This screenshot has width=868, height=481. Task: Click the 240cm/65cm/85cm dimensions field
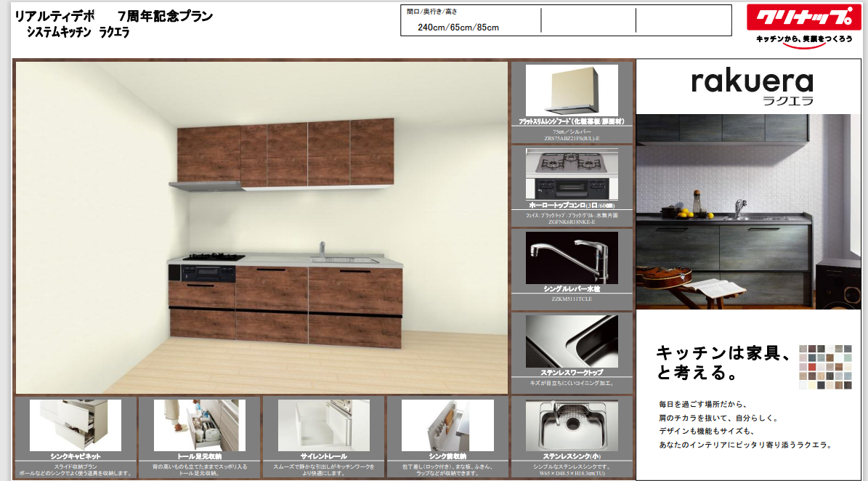458,28
